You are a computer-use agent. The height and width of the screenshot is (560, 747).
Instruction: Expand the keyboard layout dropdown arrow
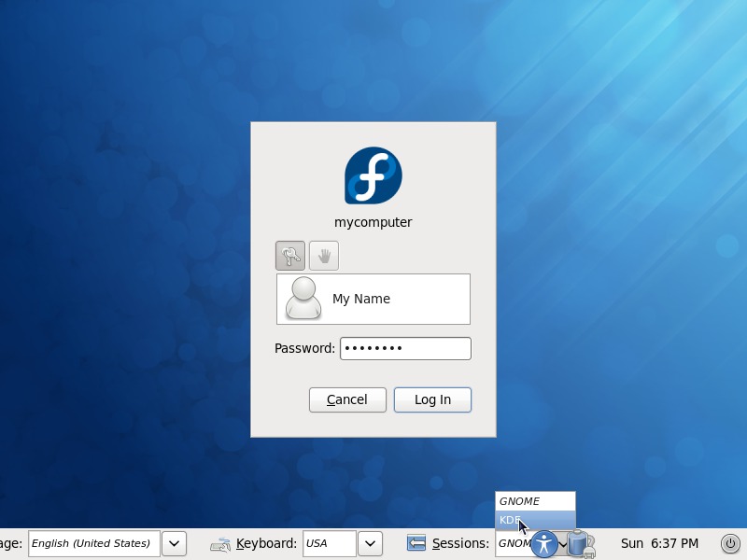click(370, 543)
